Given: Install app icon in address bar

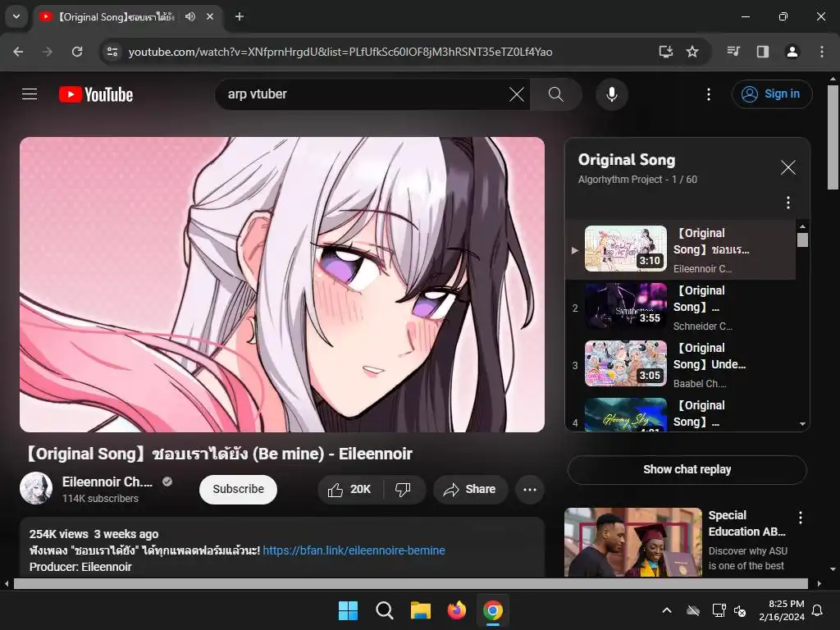Looking at the screenshot, I should tap(666, 52).
